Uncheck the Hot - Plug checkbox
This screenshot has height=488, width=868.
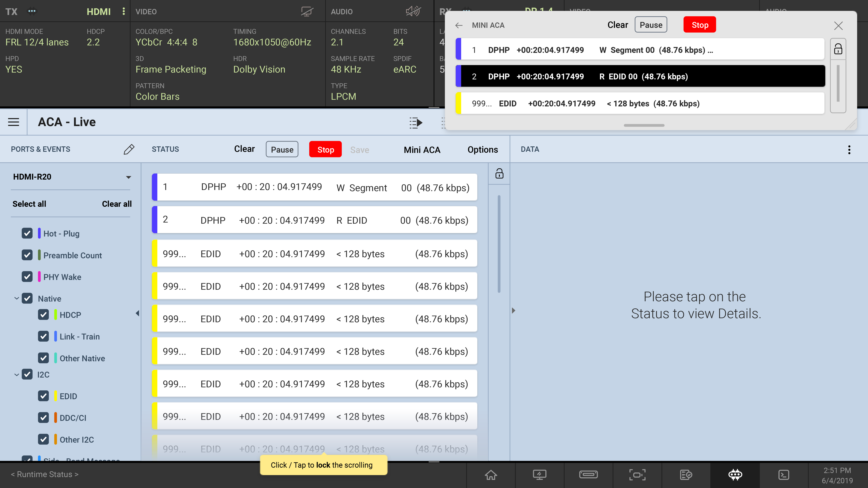[x=27, y=233]
